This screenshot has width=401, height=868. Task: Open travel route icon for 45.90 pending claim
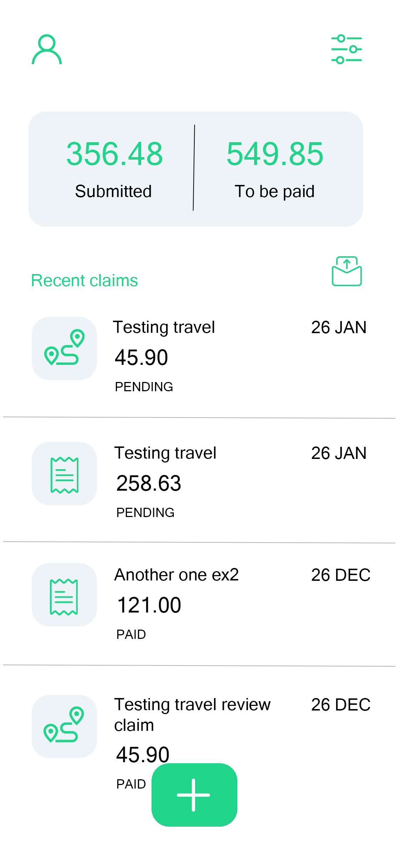[64, 348]
